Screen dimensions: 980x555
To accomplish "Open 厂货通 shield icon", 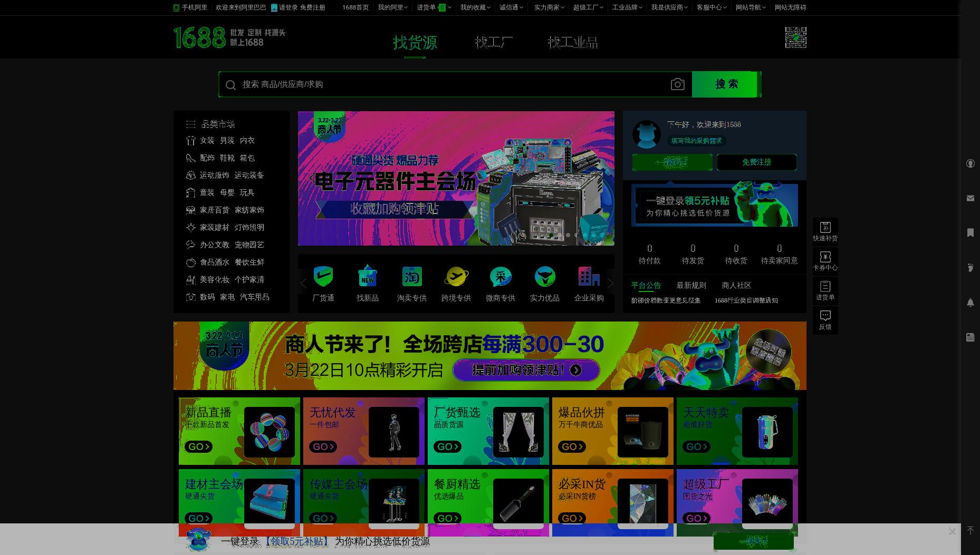I will coord(323,277).
